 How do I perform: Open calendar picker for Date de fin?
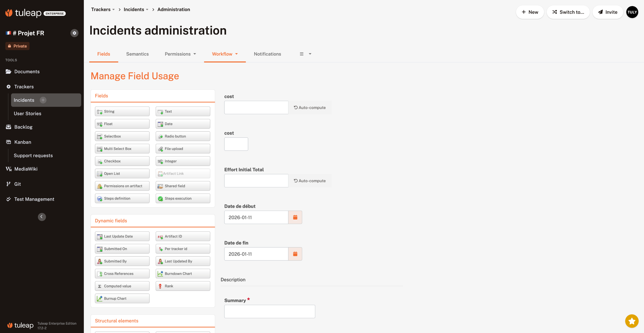(295, 254)
